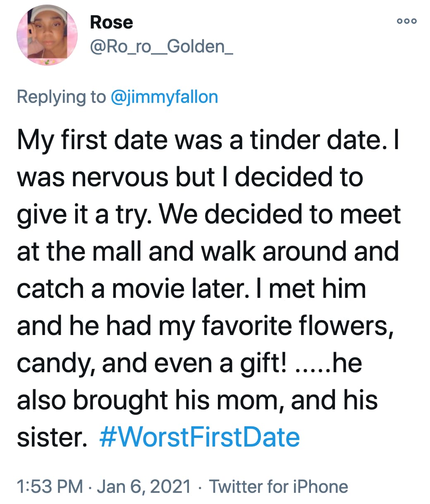Open the @jimmyfallon mention link
Viewport: 430px width, 504px height.
[164, 97]
